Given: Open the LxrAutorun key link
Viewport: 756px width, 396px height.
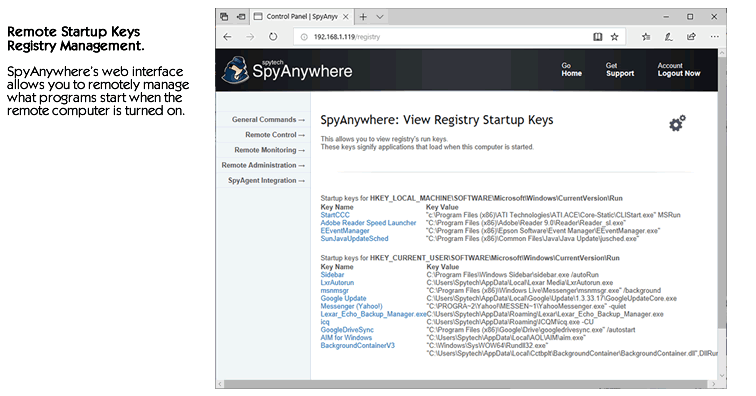Looking at the screenshot, I should (x=337, y=283).
